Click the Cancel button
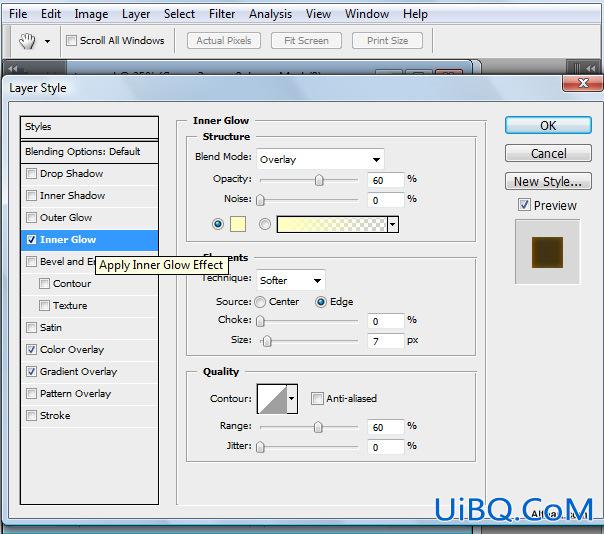Screen dimensions: 604x534 (x=548, y=153)
